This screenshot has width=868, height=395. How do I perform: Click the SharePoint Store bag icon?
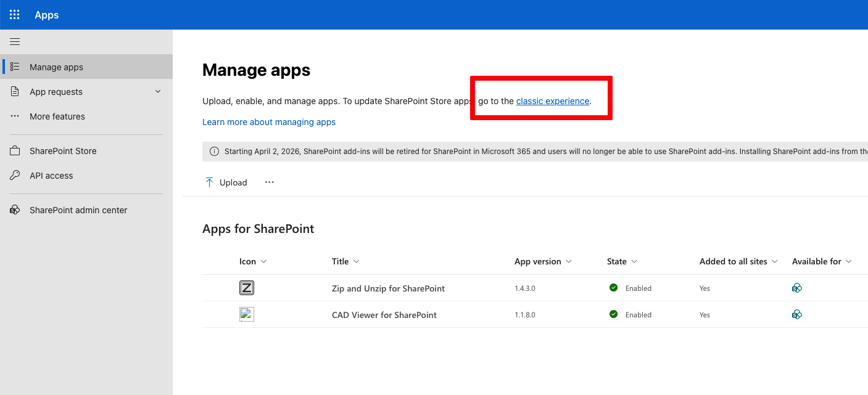point(14,150)
